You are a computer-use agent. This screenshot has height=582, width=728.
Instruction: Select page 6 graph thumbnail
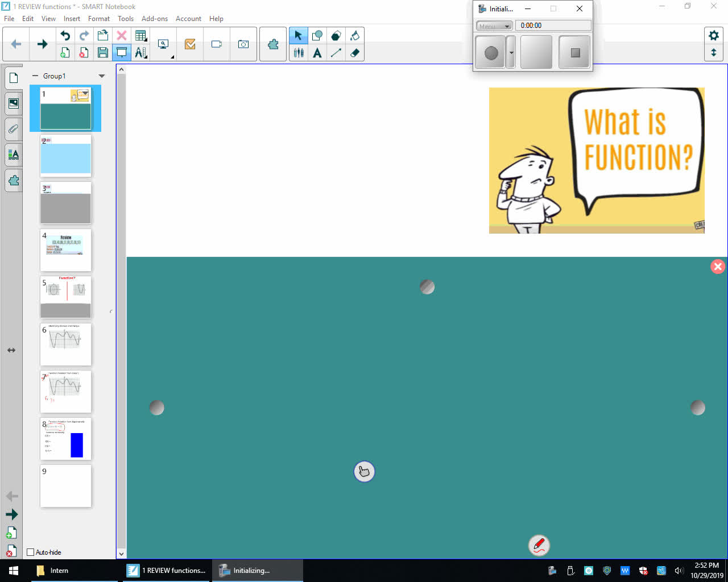[65, 344]
